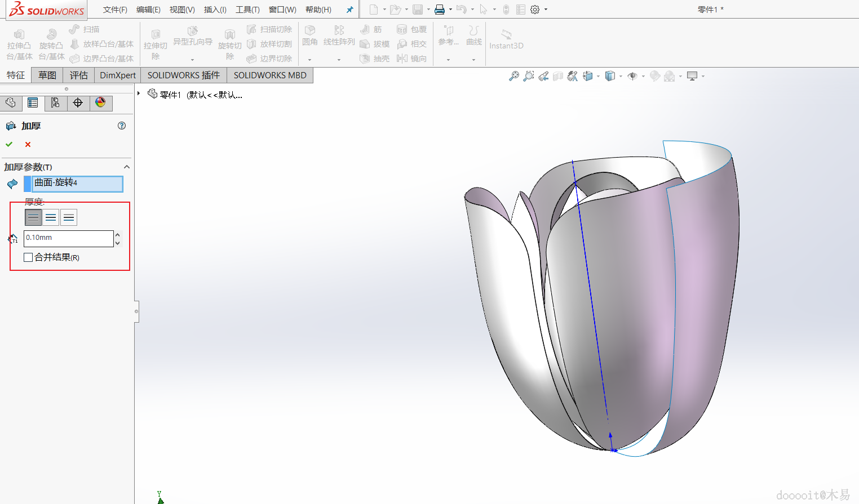Cancel thicken with red X
859x504 pixels.
tap(28, 145)
